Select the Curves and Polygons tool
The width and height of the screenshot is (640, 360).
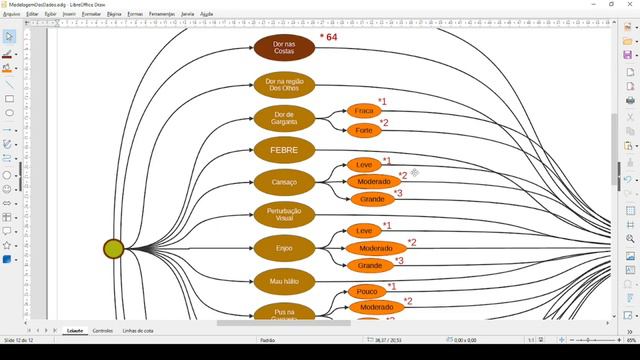click(7, 144)
